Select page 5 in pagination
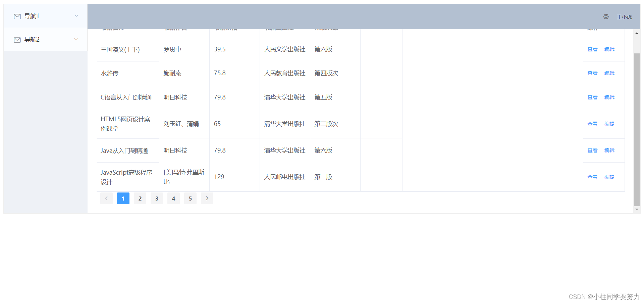 [190, 198]
